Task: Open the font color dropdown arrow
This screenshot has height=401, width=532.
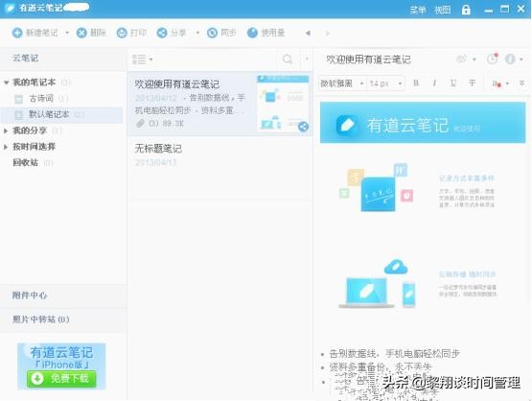Action: pos(508,83)
